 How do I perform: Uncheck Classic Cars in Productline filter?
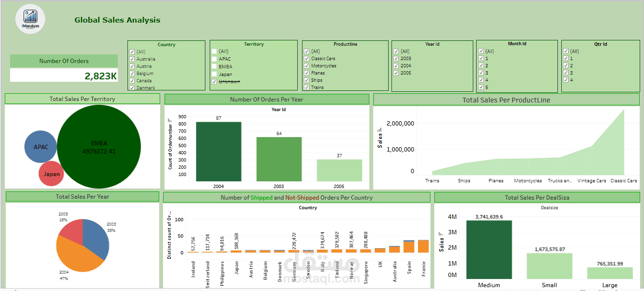(x=306, y=58)
